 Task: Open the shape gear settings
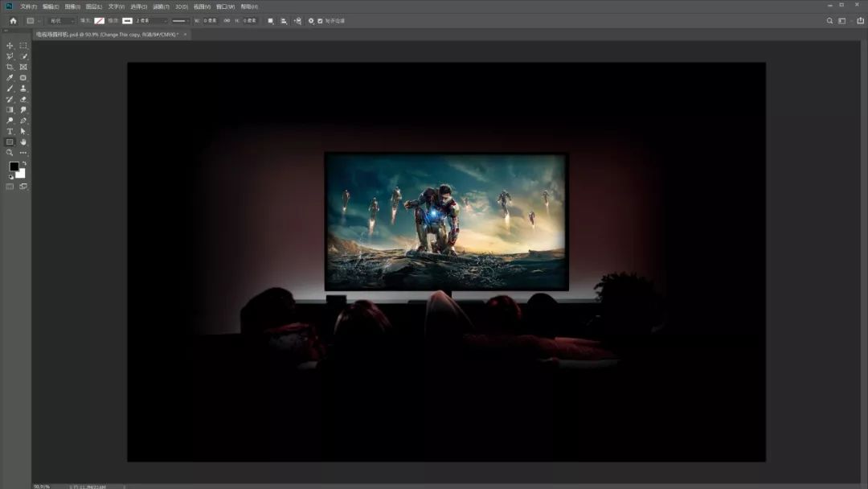[x=311, y=20]
